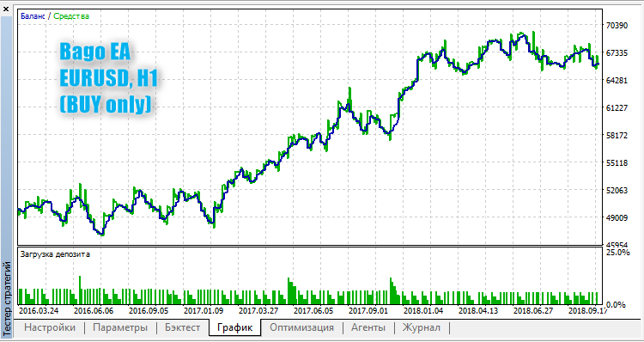Click the 2016.03.24 date label
The height and width of the screenshot is (342, 644).
click(39, 310)
